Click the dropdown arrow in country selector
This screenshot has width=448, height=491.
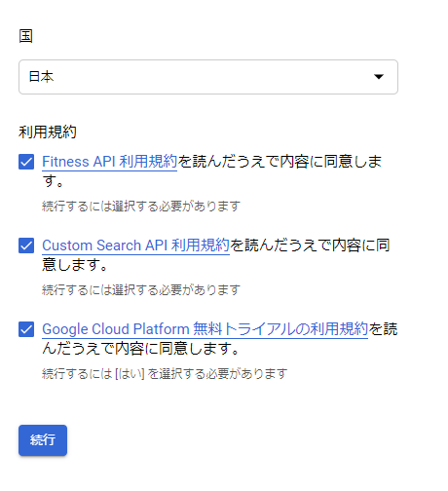pyautogui.click(x=379, y=77)
